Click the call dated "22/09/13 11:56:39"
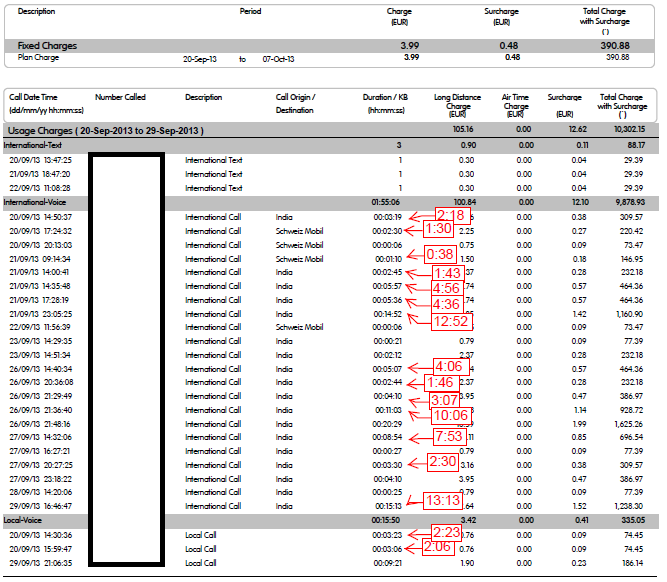The image size is (667, 582). pyautogui.click(x=40, y=327)
